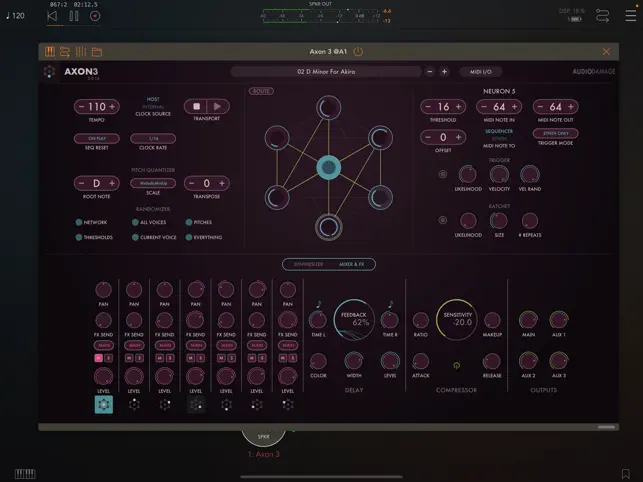
Task: Show the on-screen keyboard in the AUM bottom bar
Action: (x=25, y=474)
